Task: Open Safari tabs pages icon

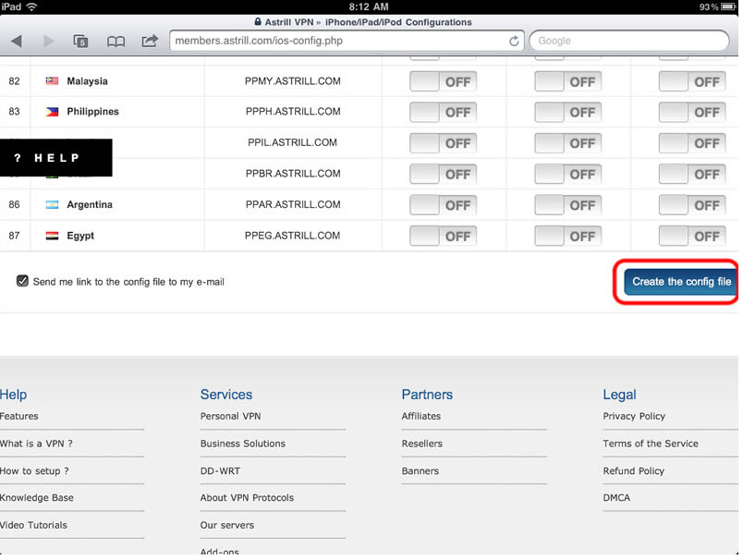Action: 80,42
